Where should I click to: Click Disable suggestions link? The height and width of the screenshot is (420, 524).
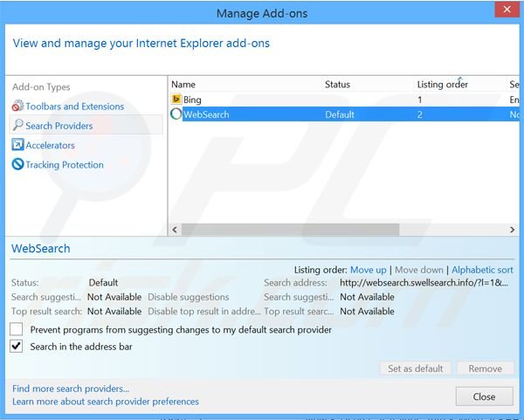(188, 297)
